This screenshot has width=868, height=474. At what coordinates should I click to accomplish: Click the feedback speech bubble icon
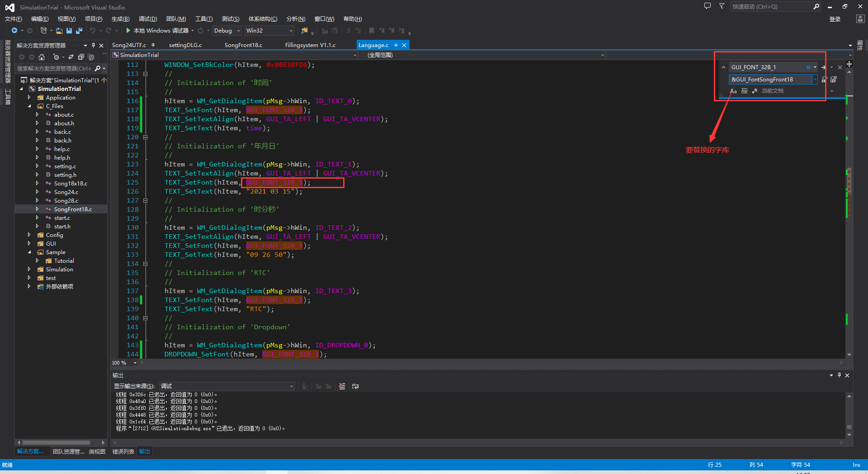pos(708,6)
